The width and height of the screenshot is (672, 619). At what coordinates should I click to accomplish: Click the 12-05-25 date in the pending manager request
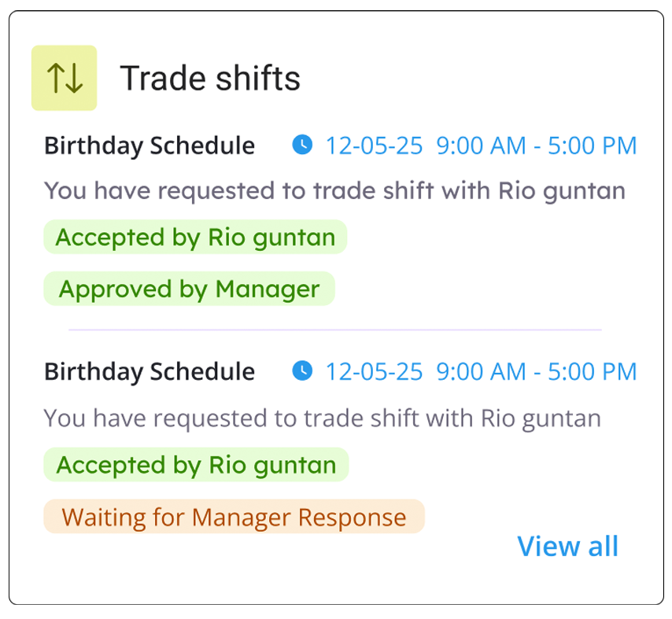(375, 371)
